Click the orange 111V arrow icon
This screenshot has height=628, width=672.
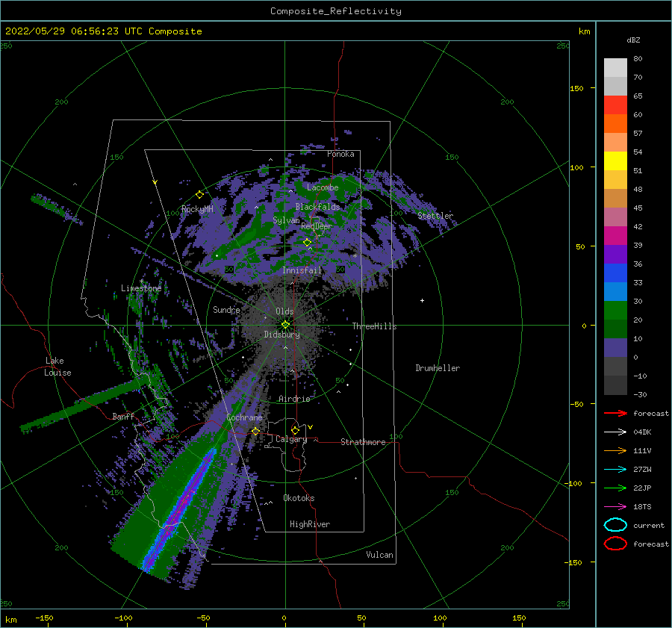click(x=615, y=450)
